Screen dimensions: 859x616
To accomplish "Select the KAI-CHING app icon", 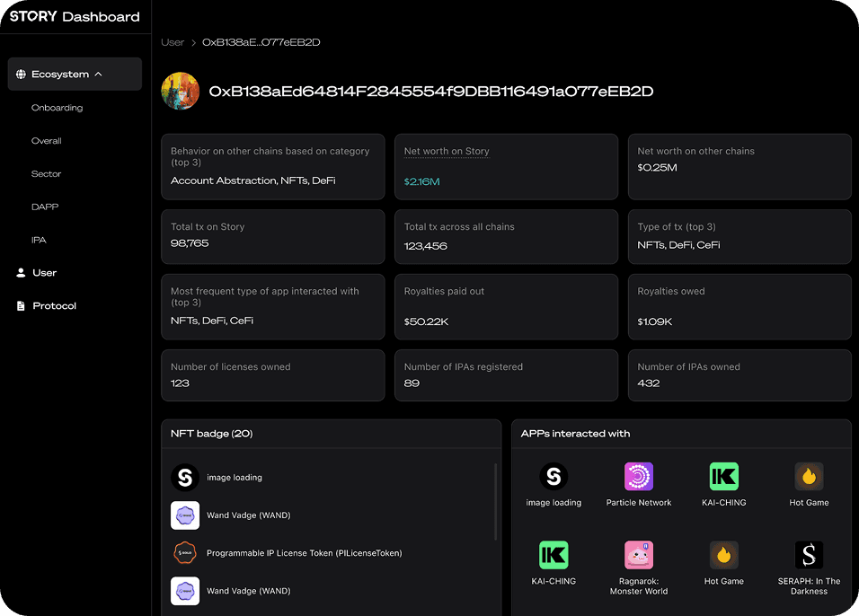I will coord(723,476).
